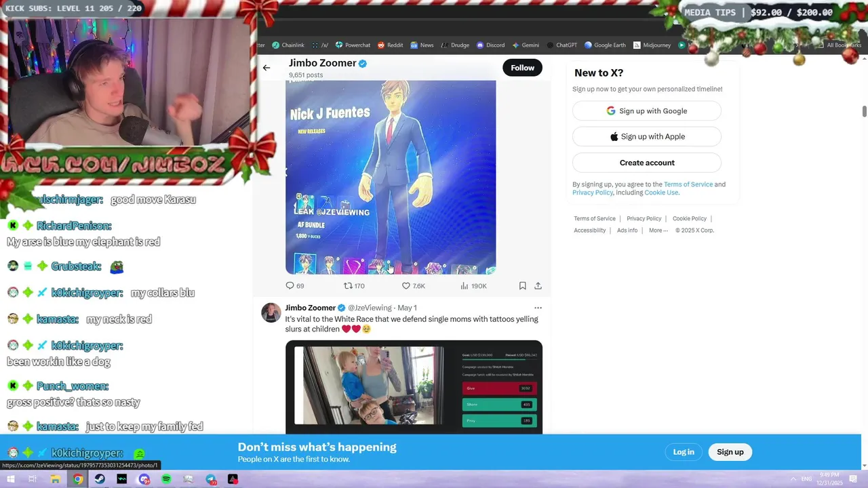Open Task View on the taskbar
Viewport: 868px width, 488px height.
pos(33,479)
